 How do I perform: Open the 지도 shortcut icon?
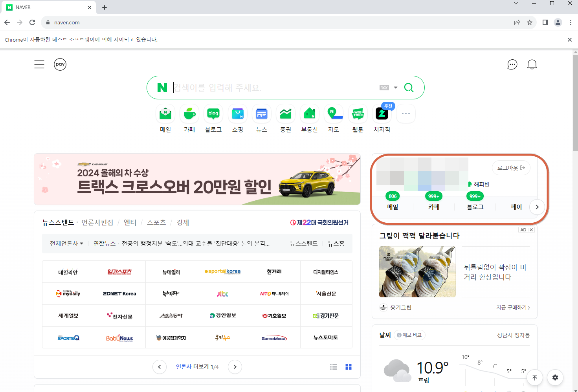334,114
